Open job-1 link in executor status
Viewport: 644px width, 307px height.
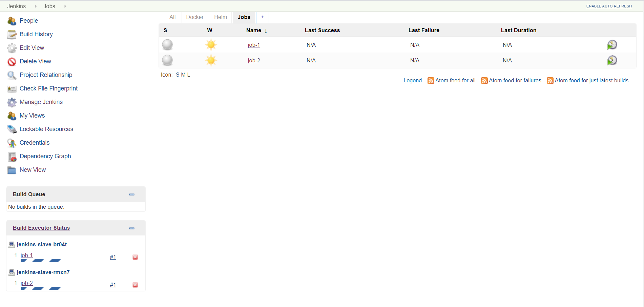27,255
